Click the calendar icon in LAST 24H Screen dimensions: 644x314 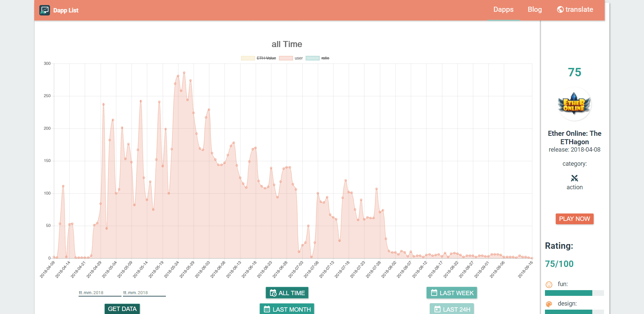tap(438, 309)
